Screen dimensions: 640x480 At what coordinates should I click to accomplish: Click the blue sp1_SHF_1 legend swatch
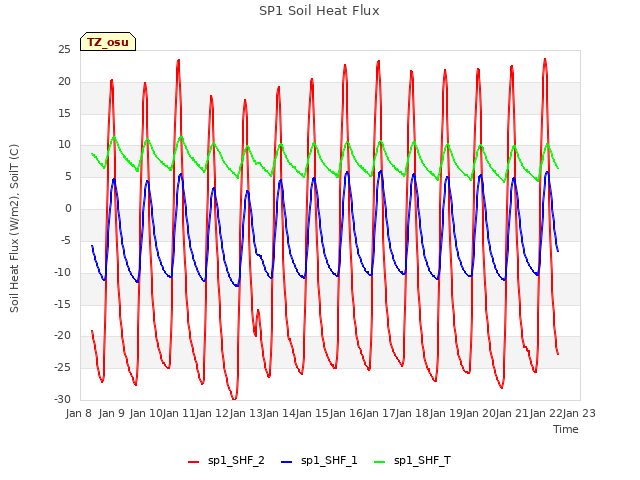click(287, 462)
